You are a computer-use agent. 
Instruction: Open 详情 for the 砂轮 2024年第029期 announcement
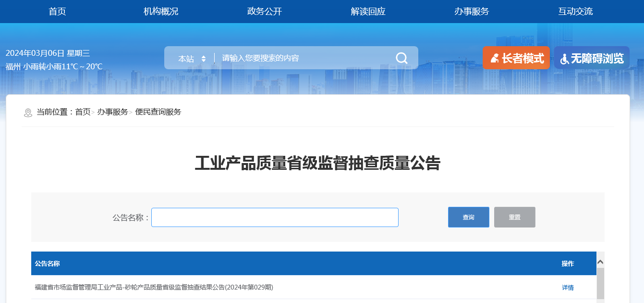coord(568,288)
